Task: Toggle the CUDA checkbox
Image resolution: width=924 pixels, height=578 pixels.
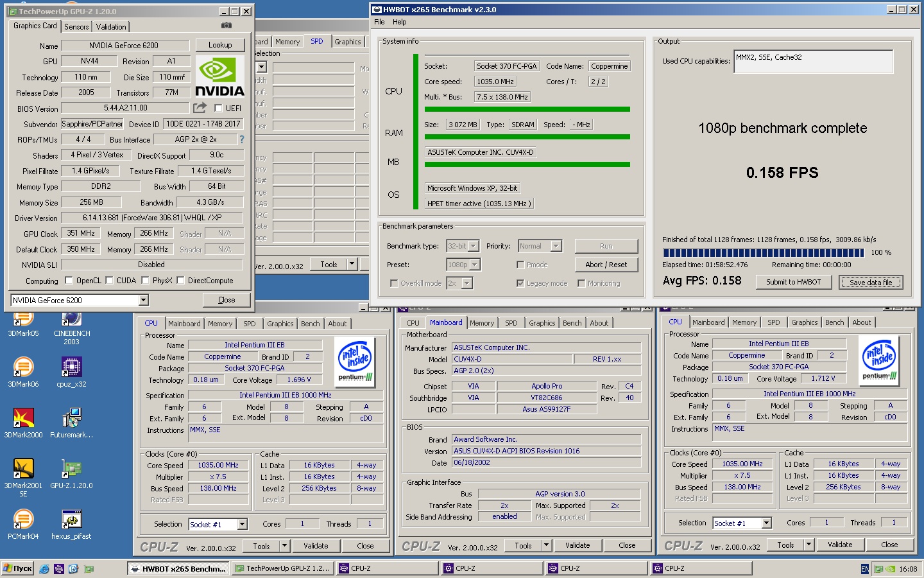Action: 109,281
